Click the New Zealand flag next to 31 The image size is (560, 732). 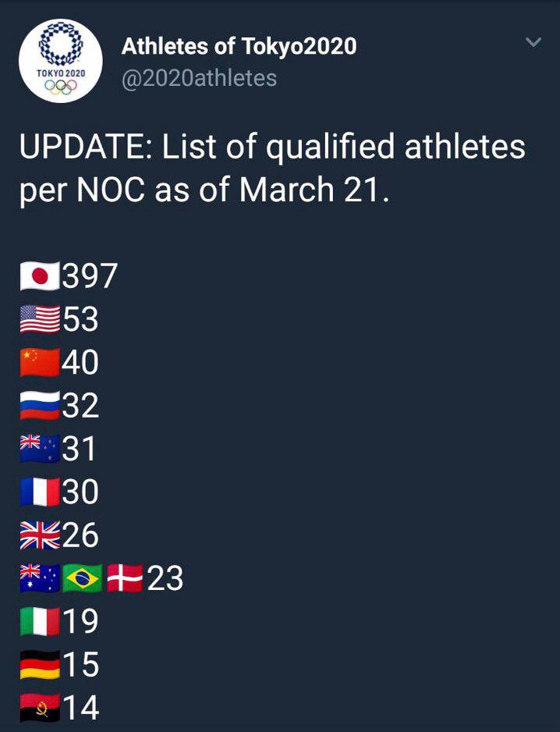tap(40, 449)
